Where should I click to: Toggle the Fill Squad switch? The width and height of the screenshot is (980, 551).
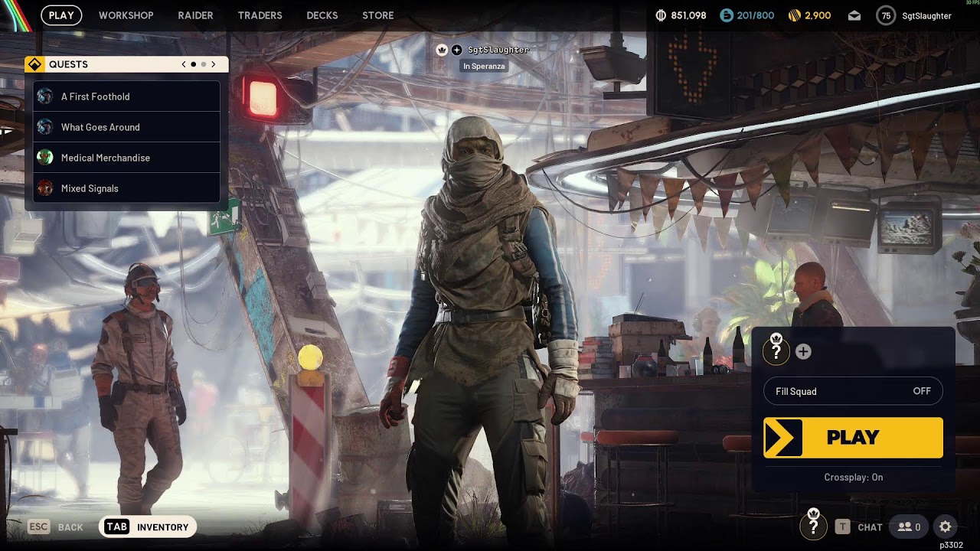(x=853, y=391)
